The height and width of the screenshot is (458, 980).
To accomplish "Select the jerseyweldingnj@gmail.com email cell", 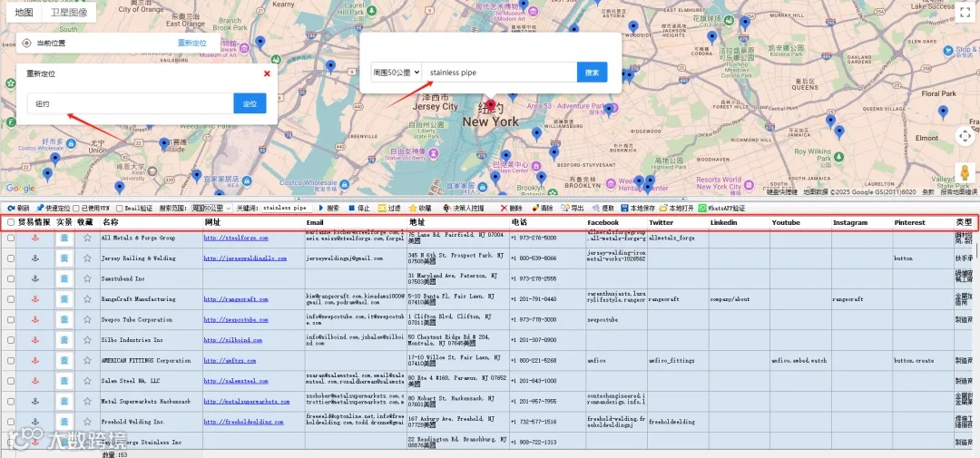I will (x=356, y=258).
